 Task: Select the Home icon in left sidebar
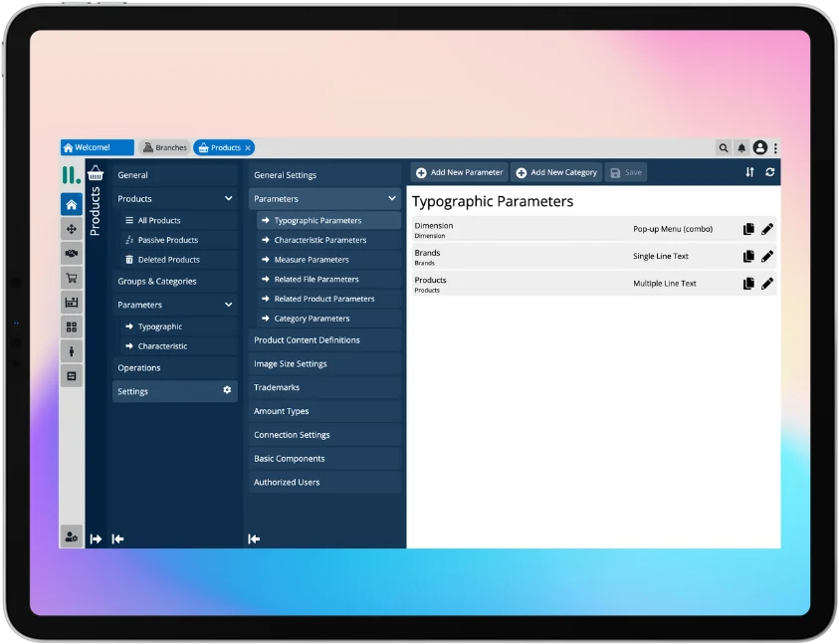(x=72, y=203)
